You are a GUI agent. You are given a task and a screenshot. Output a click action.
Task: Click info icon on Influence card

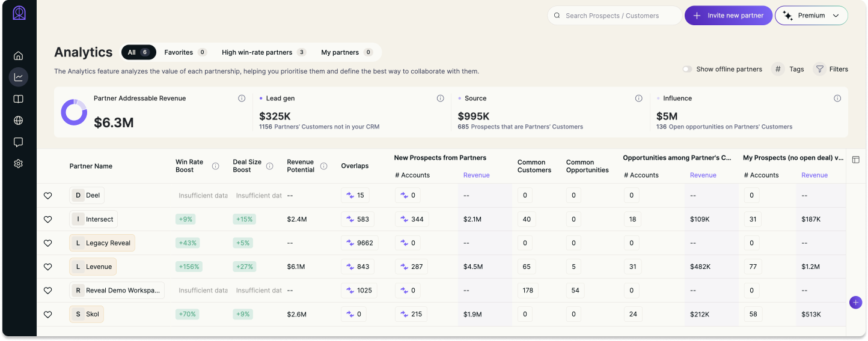pos(837,98)
